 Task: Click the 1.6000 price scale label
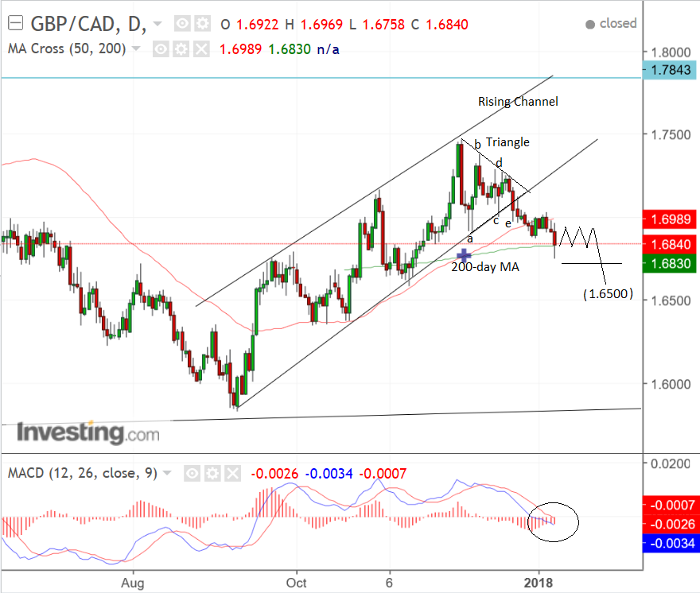pyautogui.click(x=671, y=384)
